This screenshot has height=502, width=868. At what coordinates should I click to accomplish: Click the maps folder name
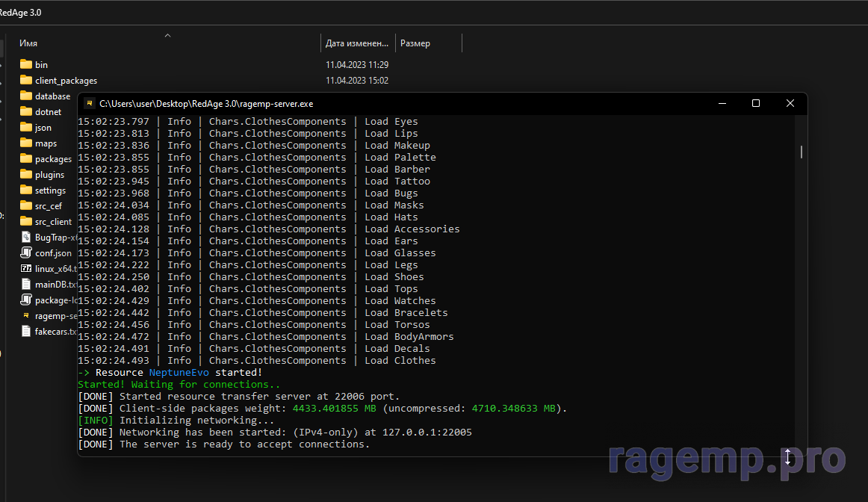click(x=46, y=143)
